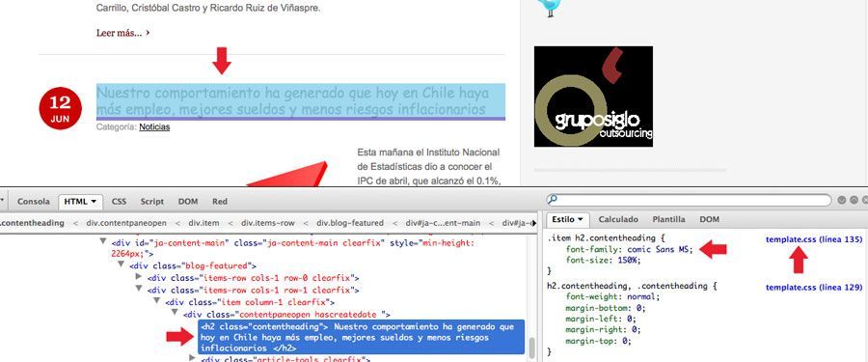This screenshot has width=868, height=362.
Task: Switch to the Calculado side tab
Action: (x=618, y=219)
